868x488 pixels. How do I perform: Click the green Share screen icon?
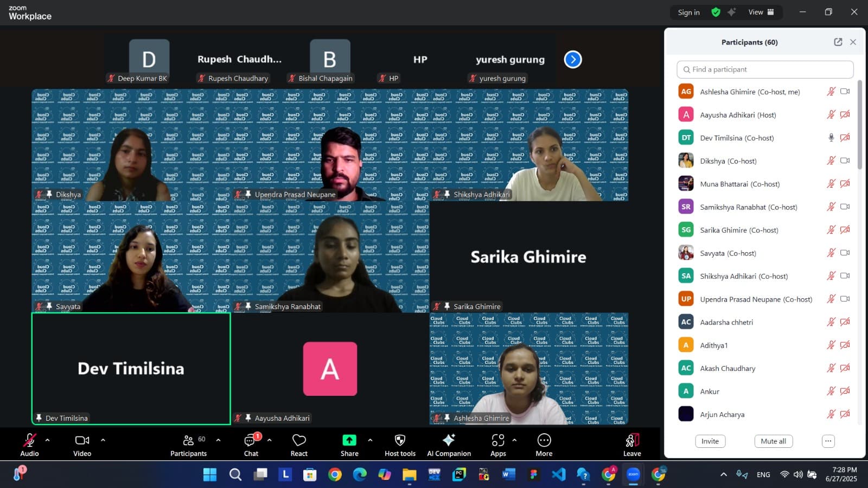(x=349, y=440)
